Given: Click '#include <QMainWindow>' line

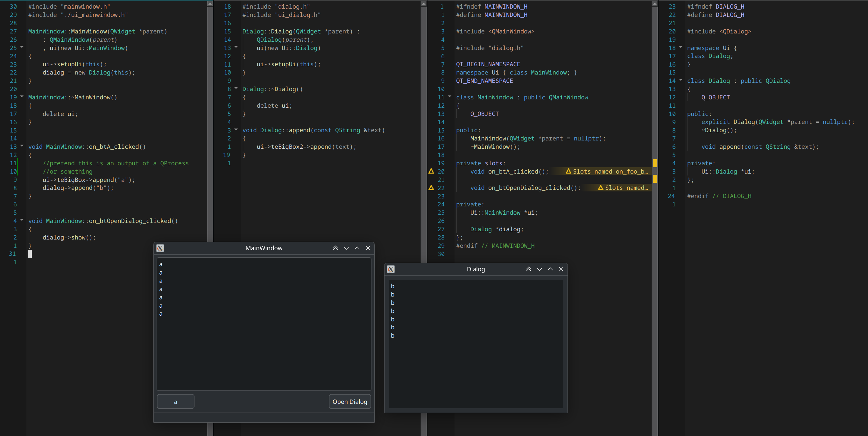Looking at the screenshot, I should (495, 31).
